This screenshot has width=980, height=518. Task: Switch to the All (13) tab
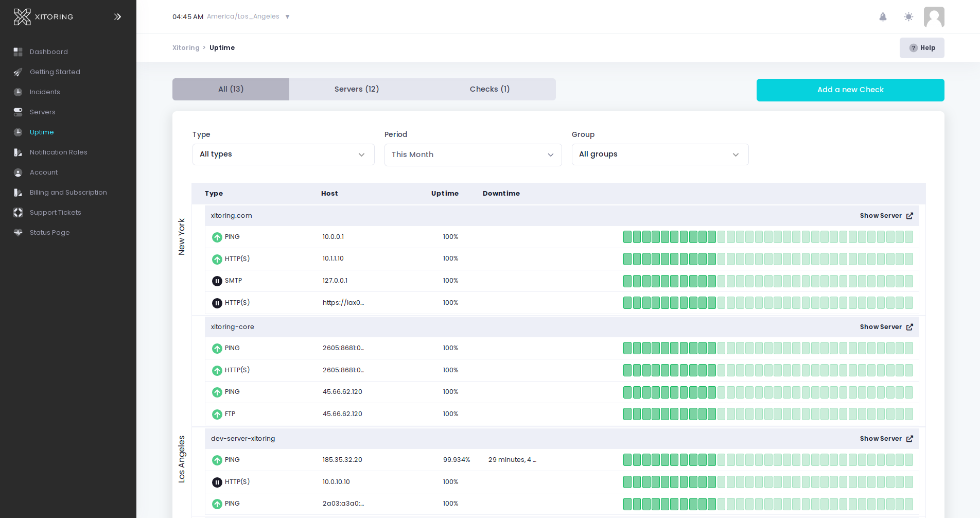pos(231,89)
